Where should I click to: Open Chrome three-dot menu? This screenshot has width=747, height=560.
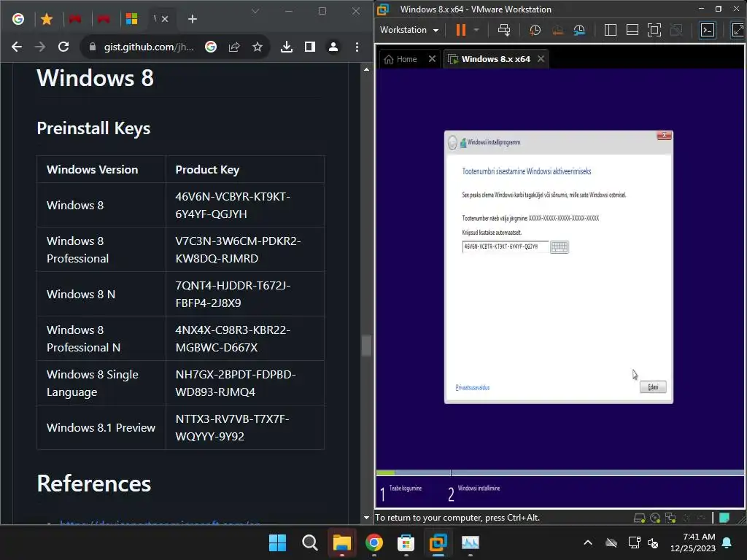(357, 47)
